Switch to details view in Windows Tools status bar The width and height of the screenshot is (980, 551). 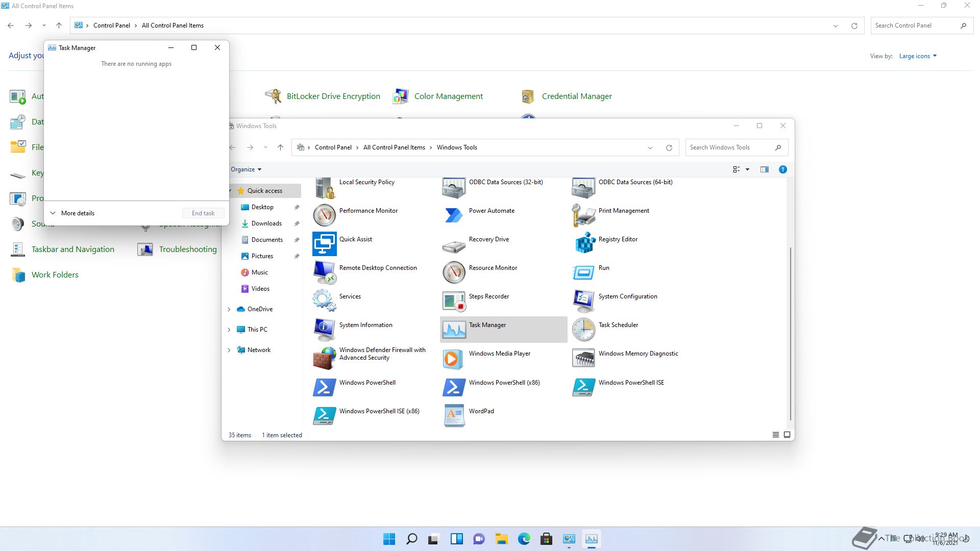tap(775, 435)
